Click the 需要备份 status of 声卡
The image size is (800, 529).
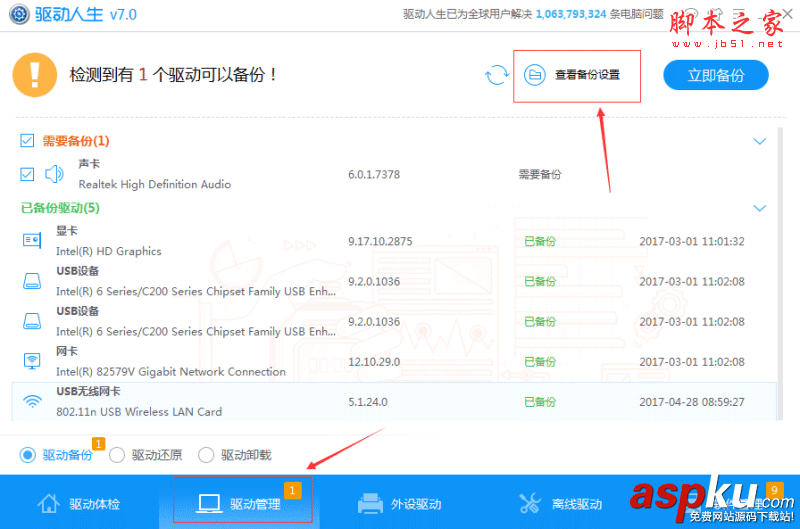540,174
